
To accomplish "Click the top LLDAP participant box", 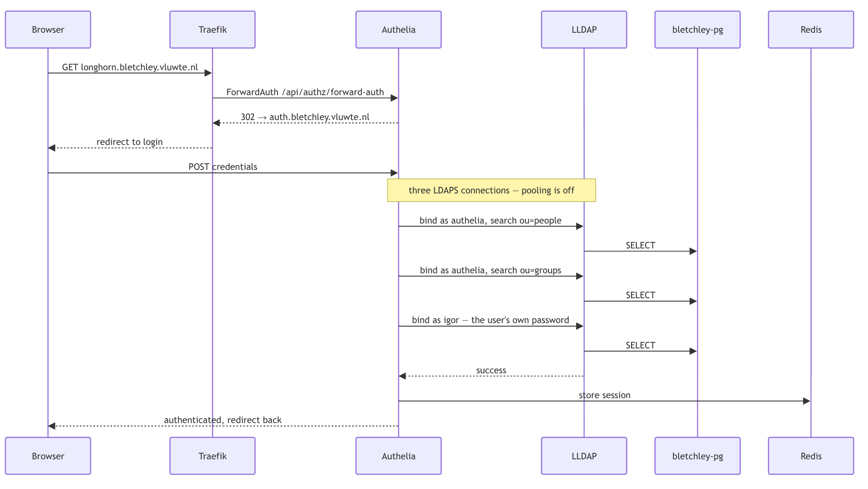I will click(584, 30).
